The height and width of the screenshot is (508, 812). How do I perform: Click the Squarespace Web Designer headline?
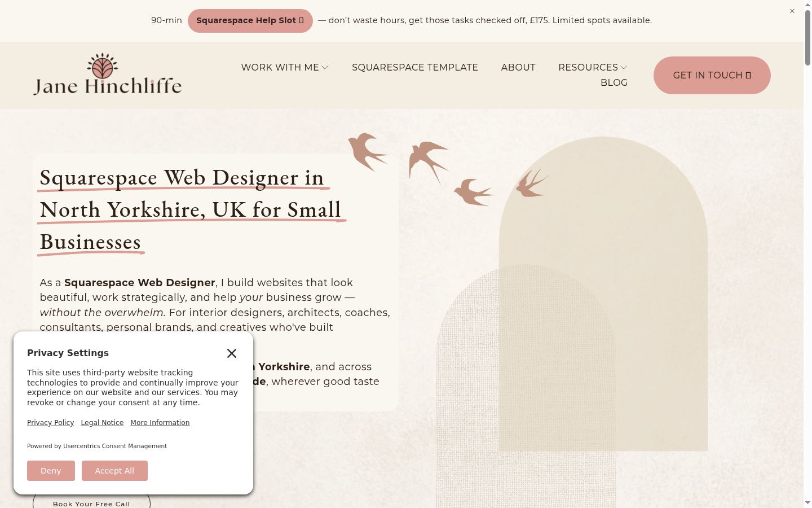(192, 210)
